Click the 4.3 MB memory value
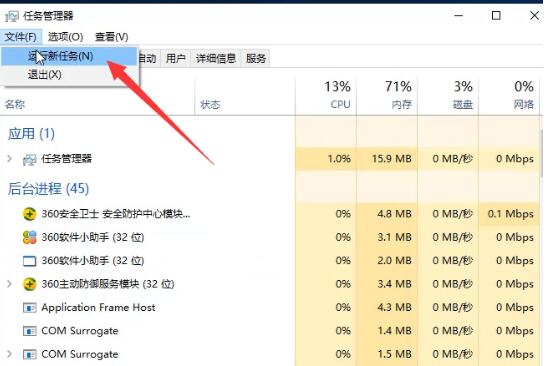Viewport: 550px width, 366px height. point(394,307)
